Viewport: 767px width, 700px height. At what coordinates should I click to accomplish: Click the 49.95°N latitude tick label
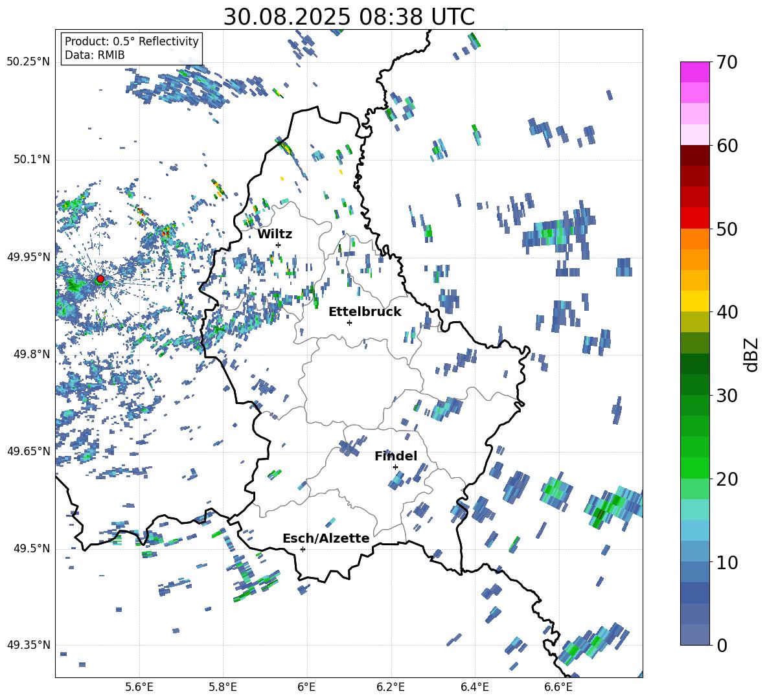click(29, 257)
